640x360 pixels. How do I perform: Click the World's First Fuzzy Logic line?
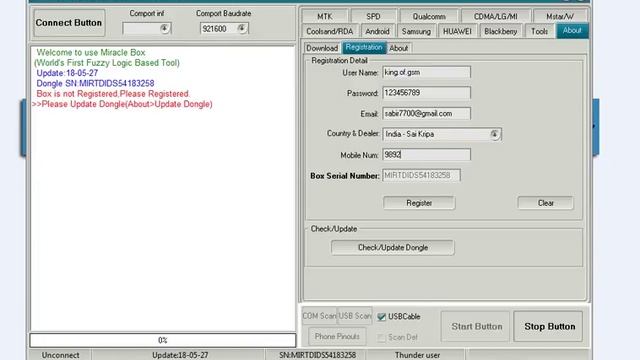(107, 63)
